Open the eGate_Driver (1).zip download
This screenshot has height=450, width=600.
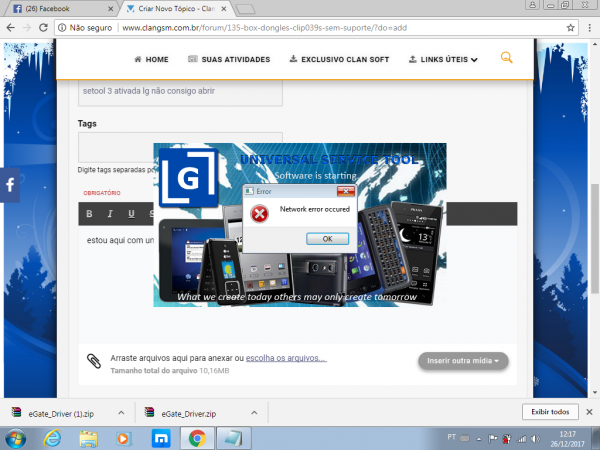coord(61,414)
